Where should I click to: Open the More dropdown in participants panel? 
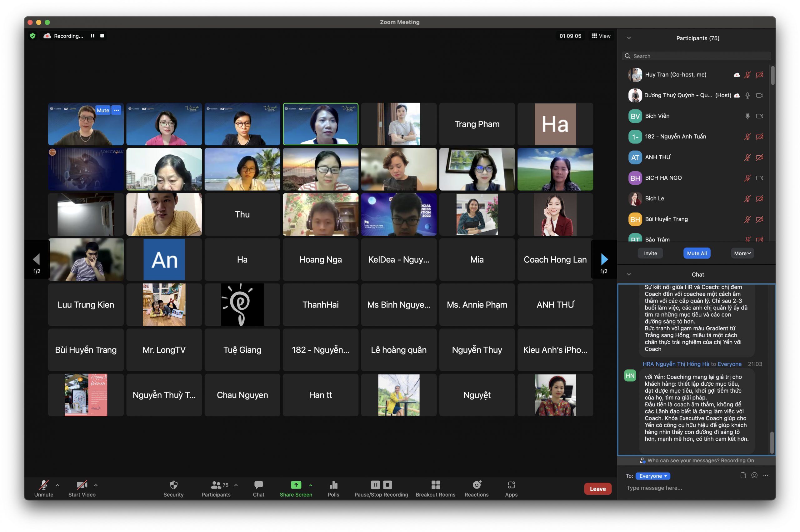coord(742,253)
